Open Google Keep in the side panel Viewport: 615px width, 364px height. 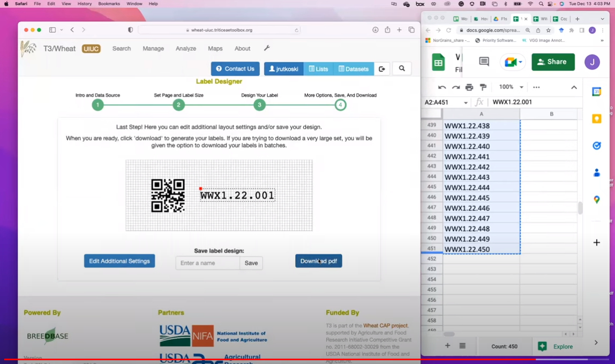click(x=596, y=119)
